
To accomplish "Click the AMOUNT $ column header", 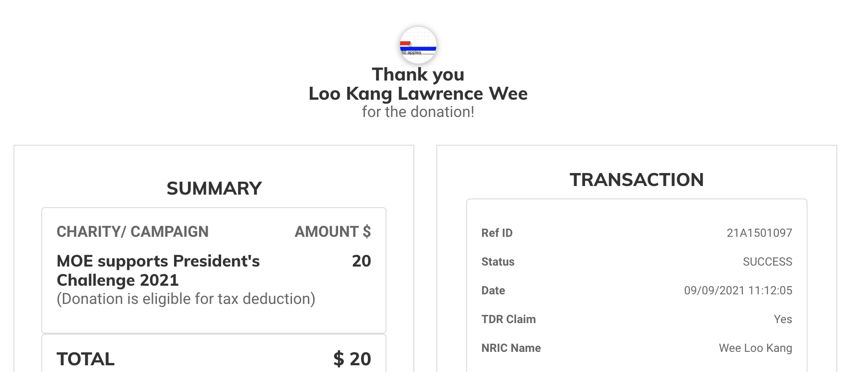I will pos(332,232).
